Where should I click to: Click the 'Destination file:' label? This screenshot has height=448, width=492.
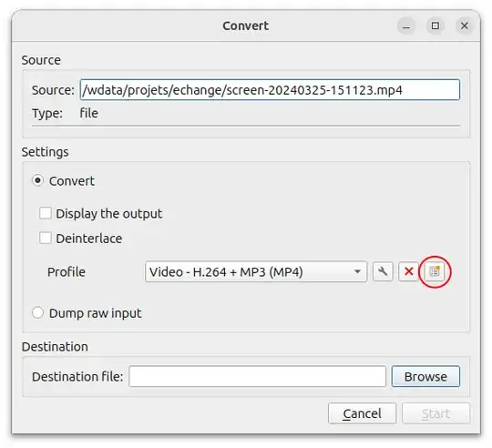[x=77, y=377]
